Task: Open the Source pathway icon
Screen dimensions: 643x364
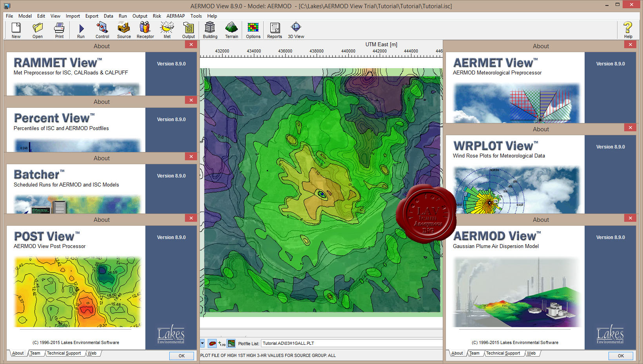Action: pyautogui.click(x=124, y=30)
